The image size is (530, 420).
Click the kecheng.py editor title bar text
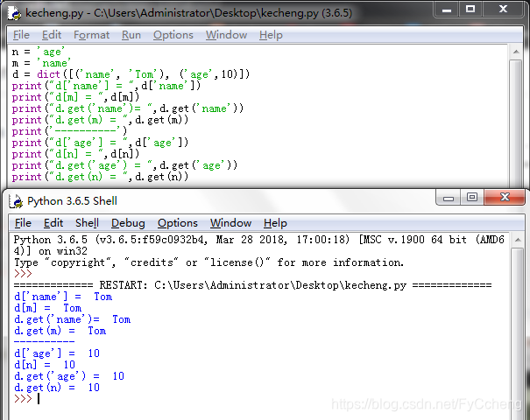[188, 13]
